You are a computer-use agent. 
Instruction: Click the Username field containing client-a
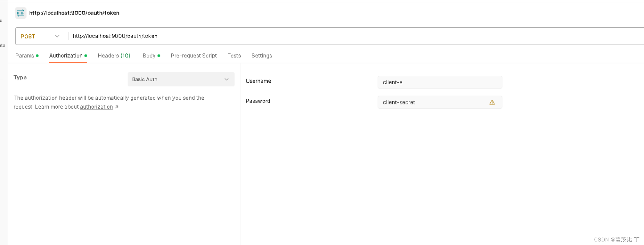coord(440,82)
